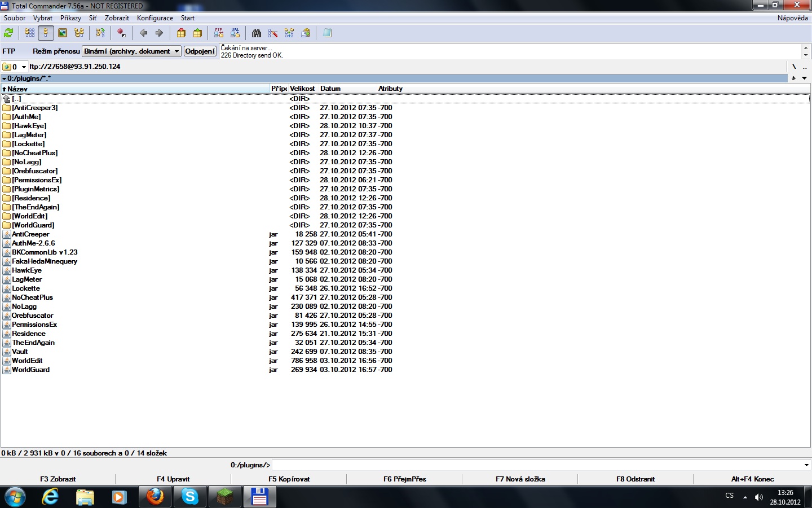Screen dimensions: 812x508
Task: Click the unpack files icon
Action: [x=197, y=33]
